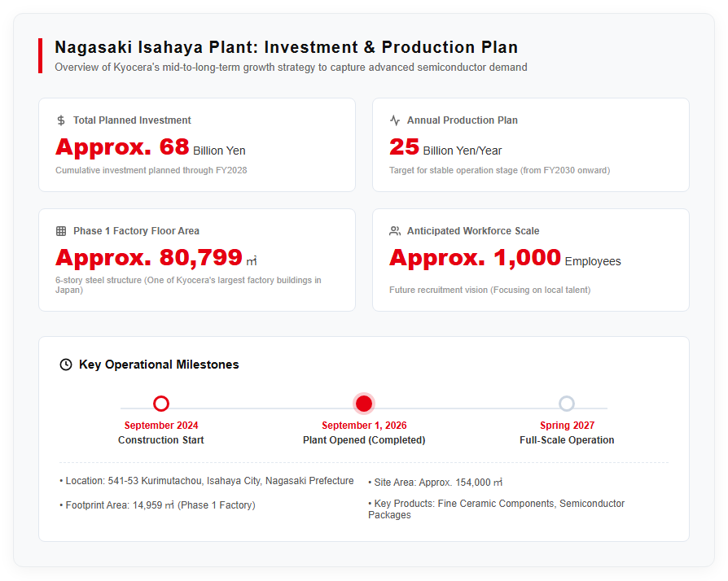The image size is (728, 581).
Task: Click the Key Products: Fine Ceramic Components detail line
Action: click(496, 509)
